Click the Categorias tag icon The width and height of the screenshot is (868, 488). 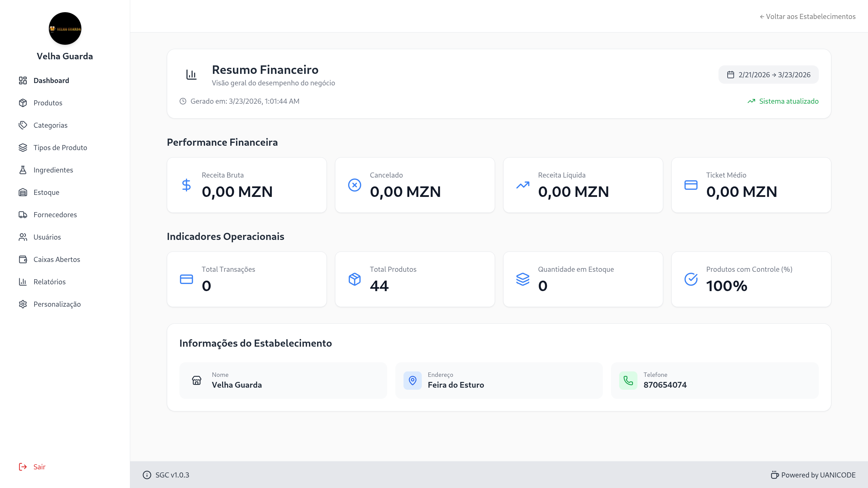pos(23,125)
